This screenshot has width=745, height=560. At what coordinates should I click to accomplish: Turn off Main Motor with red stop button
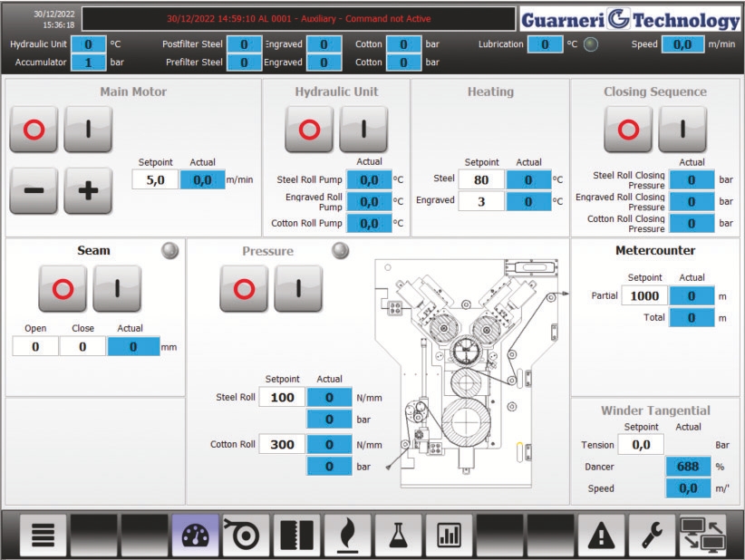[34, 130]
